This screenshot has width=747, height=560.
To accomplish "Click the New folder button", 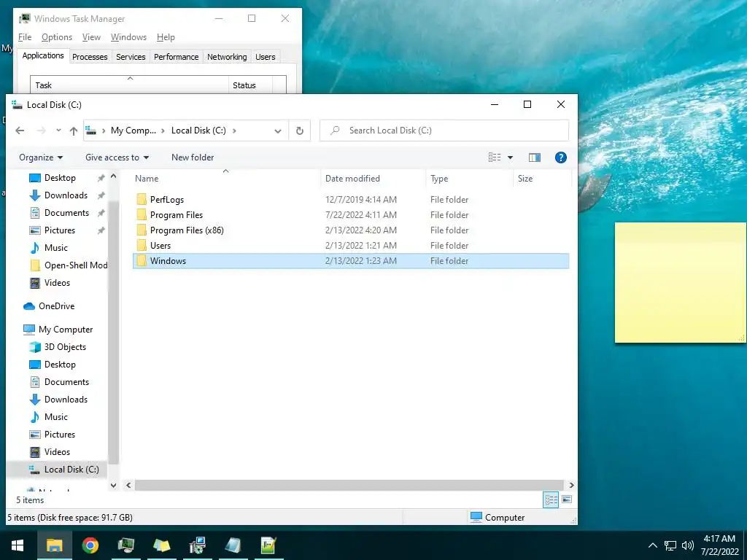I will pyautogui.click(x=193, y=157).
